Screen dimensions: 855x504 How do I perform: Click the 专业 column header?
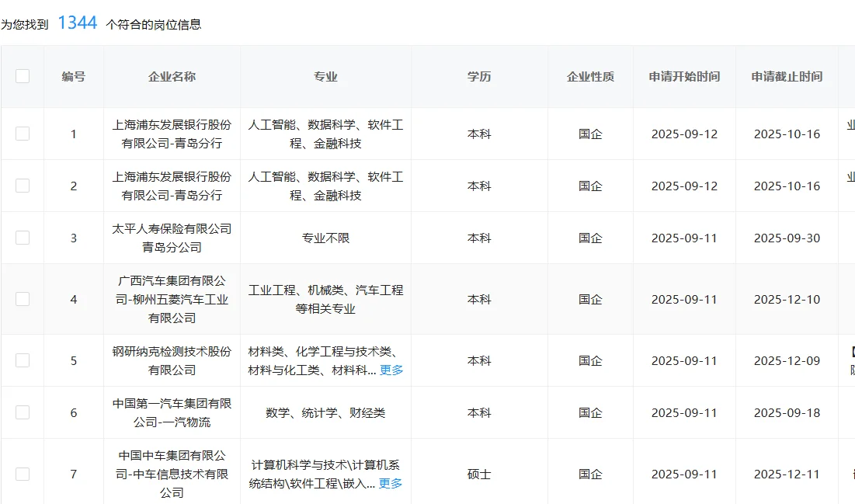[325, 76]
